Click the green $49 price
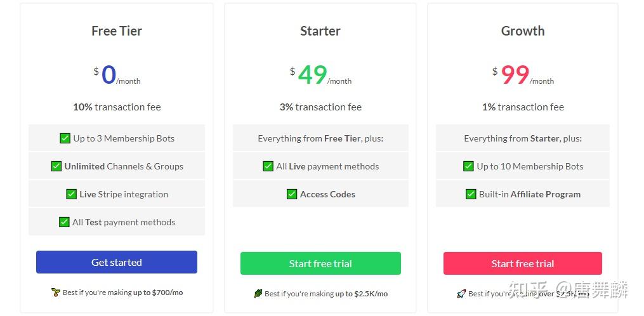 pos(312,75)
